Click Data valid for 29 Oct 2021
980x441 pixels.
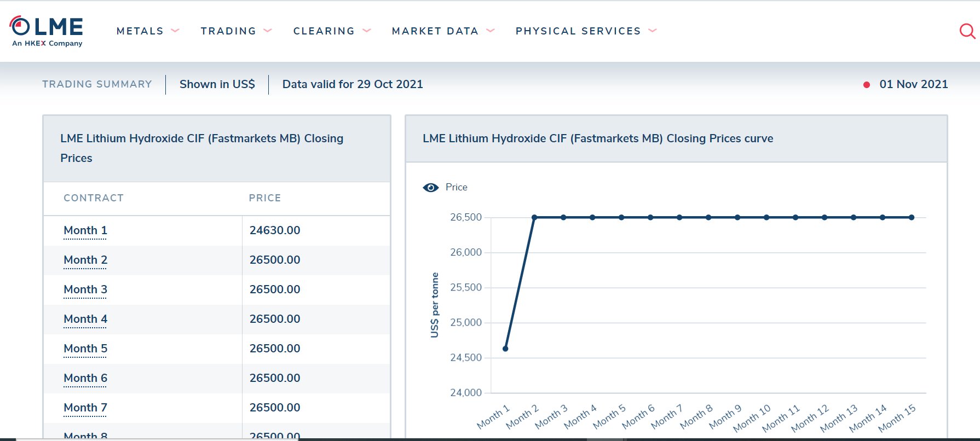click(x=353, y=84)
